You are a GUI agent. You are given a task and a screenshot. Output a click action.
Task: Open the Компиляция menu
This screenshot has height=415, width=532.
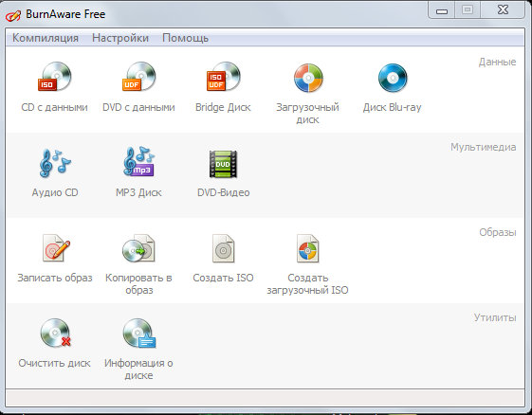(x=46, y=38)
